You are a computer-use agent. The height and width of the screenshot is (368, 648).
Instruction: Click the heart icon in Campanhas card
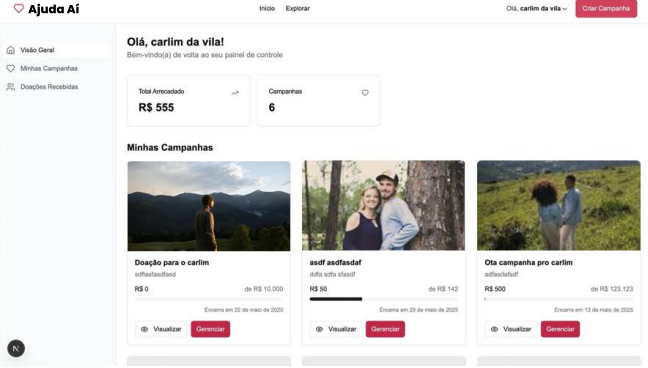pos(365,93)
